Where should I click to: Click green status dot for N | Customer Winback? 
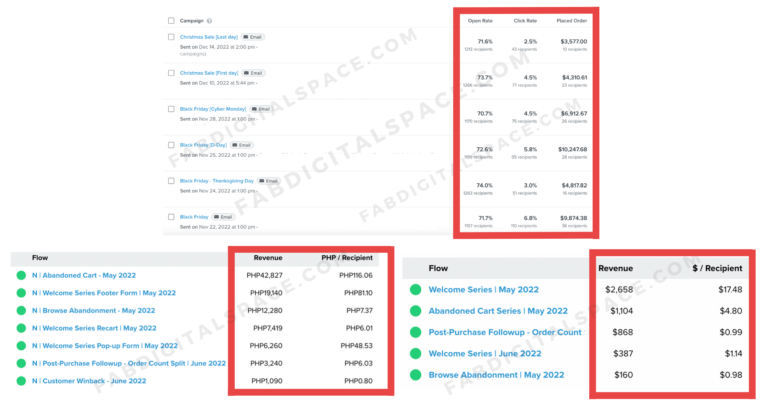pyautogui.click(x=21, y=383)
